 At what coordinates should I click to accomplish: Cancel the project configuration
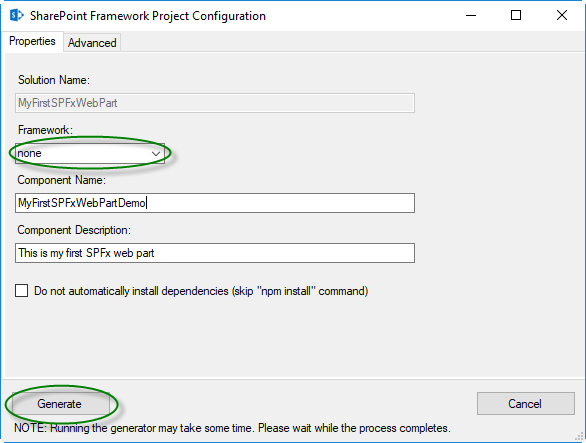pyautogui.click(x=525, y=404)
